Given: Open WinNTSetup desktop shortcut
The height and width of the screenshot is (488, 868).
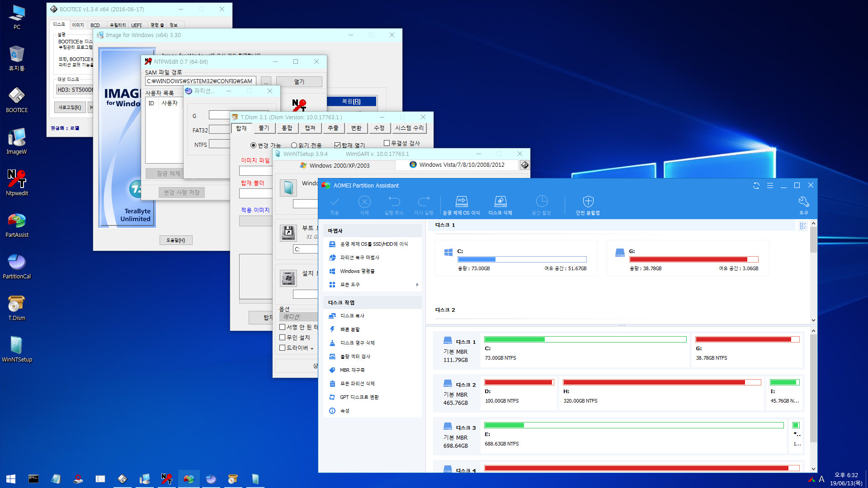Looking at the screenshot, I should coord(17,350).
